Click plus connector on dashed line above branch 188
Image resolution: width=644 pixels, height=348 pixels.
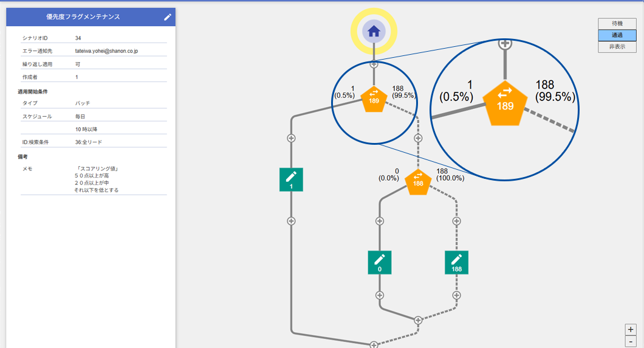tap(418, 138)
